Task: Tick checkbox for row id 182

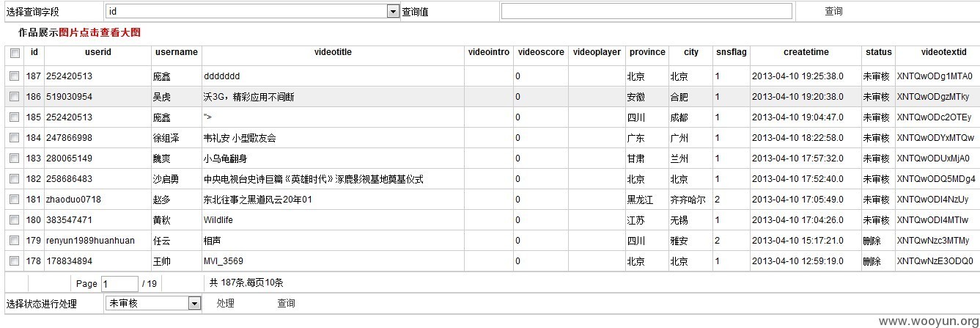Action: [x=15, y=179]
